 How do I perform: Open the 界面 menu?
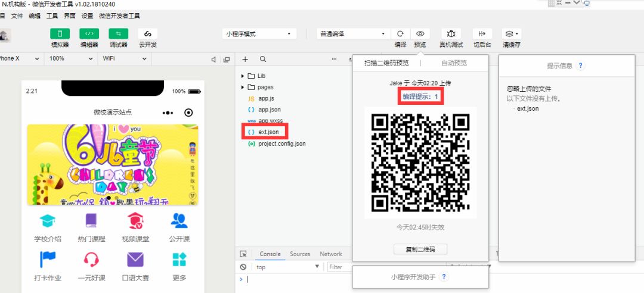70,16
